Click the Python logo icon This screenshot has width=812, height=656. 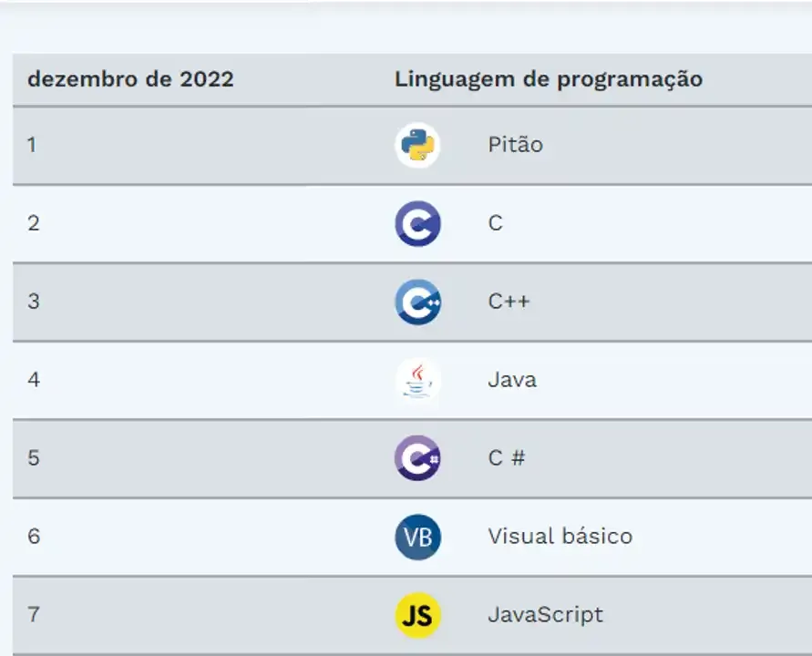pyautogui.click(x=417, y=145)
